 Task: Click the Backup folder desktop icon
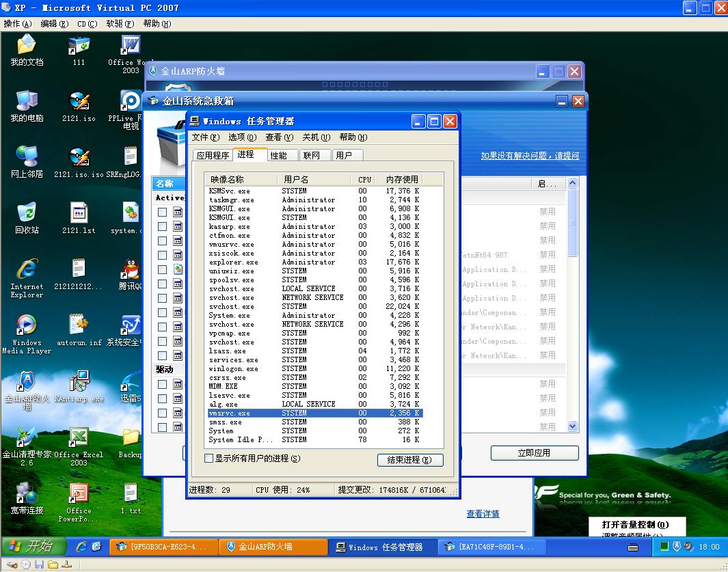[x=131, y=442]
